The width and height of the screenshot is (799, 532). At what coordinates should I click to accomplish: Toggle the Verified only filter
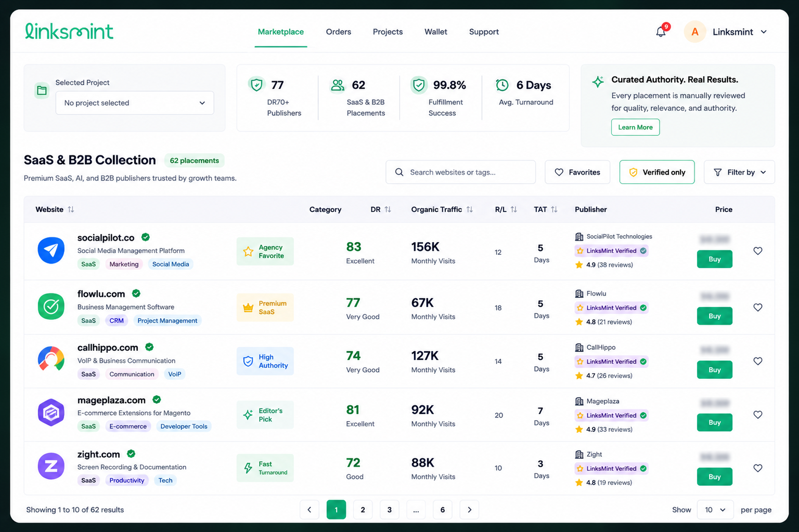pos(657,172)
